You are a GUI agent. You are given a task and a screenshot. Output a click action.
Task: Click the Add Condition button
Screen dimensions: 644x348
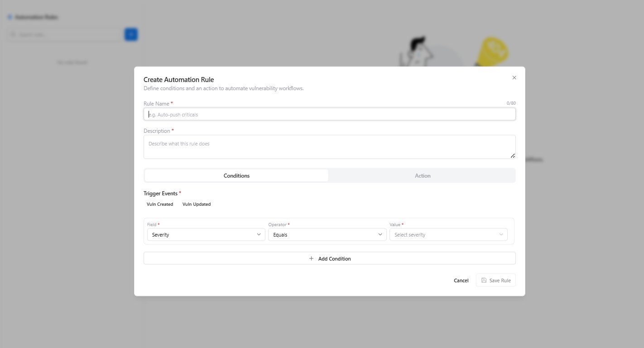pos(329,258)
